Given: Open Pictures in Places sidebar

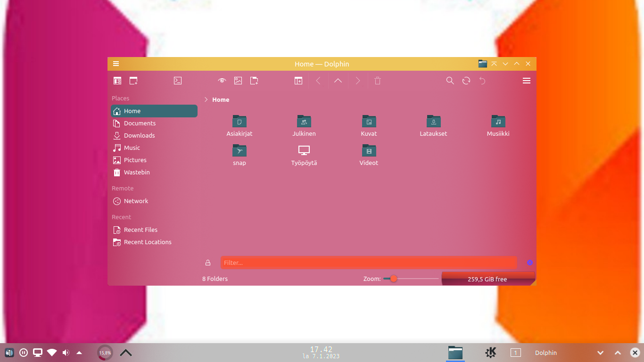Looking at the screenshot, I should coord(154,160).
